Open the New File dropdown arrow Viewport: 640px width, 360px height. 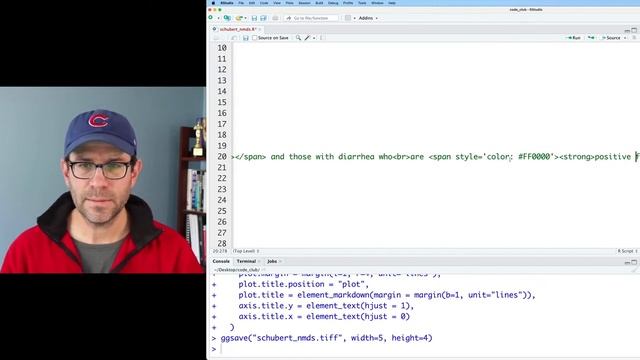click(218, 18)
